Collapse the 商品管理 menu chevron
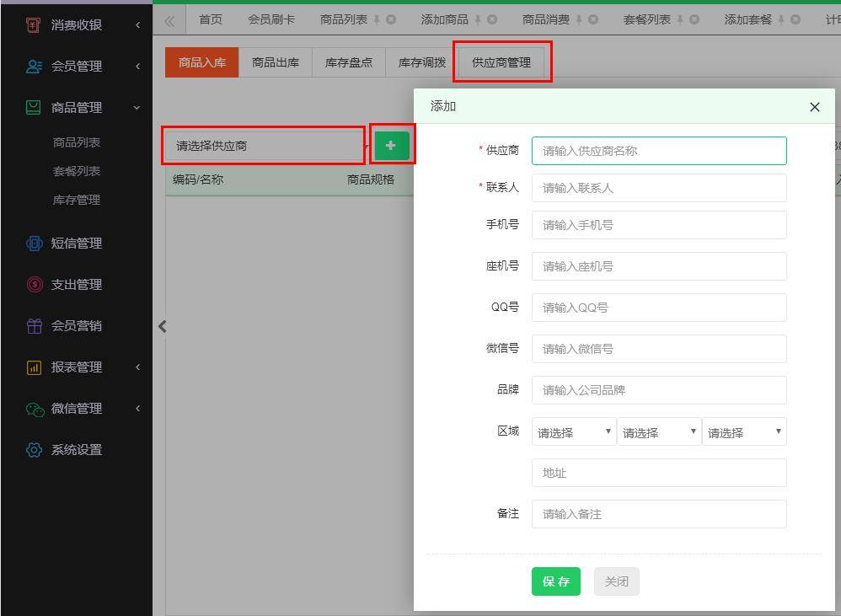 pos(137,108)
